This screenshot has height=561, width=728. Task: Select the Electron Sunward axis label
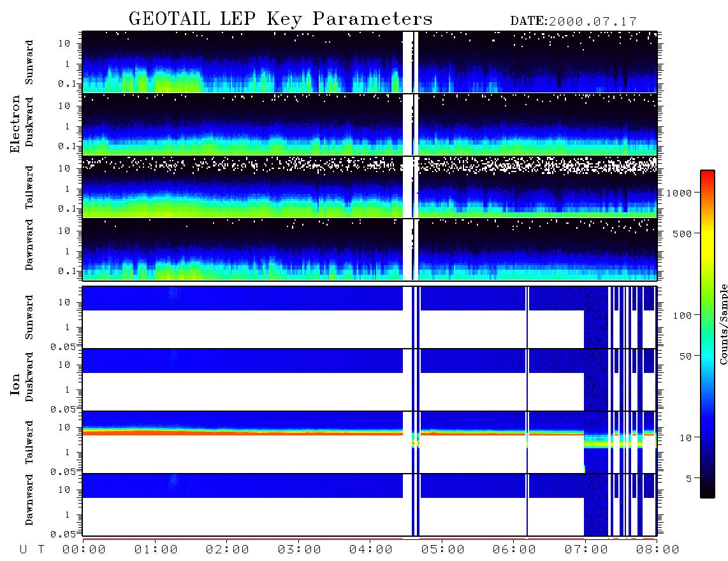coord(29,62)
